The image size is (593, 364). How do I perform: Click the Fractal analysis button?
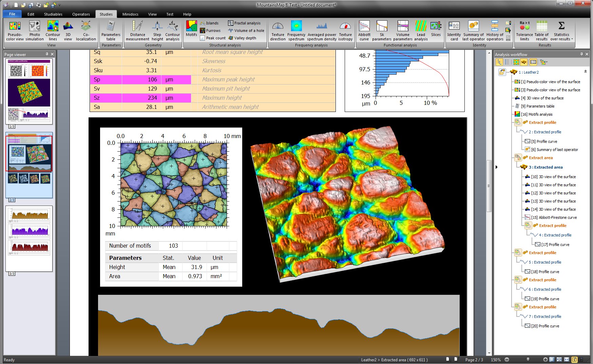click(244, 23)
